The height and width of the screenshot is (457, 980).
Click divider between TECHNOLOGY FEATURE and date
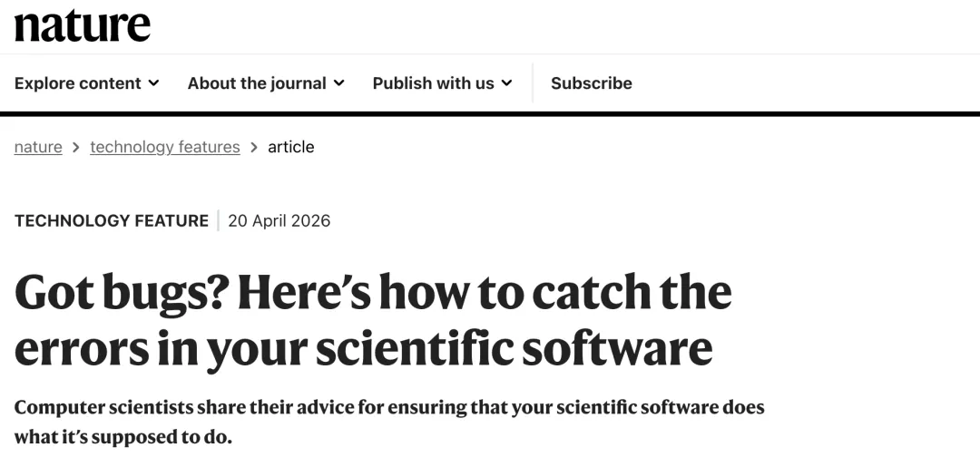218,220
